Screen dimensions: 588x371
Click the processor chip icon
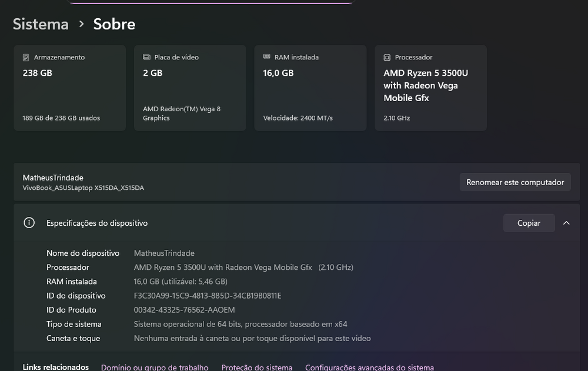pos(387,58)
